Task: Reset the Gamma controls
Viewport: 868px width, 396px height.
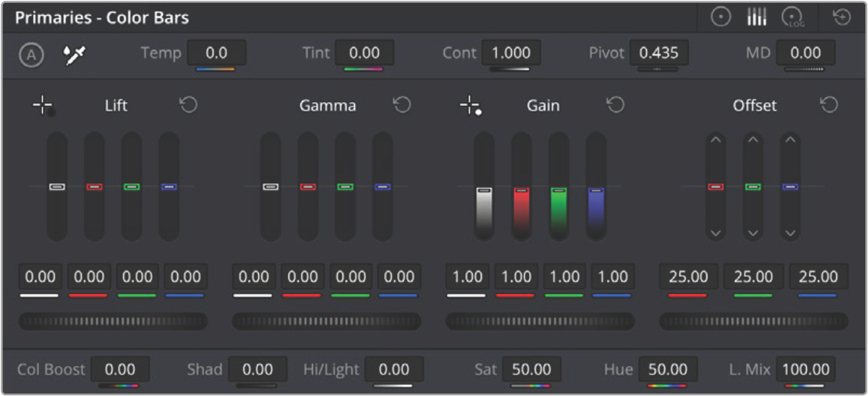Action: coord(401,105)
